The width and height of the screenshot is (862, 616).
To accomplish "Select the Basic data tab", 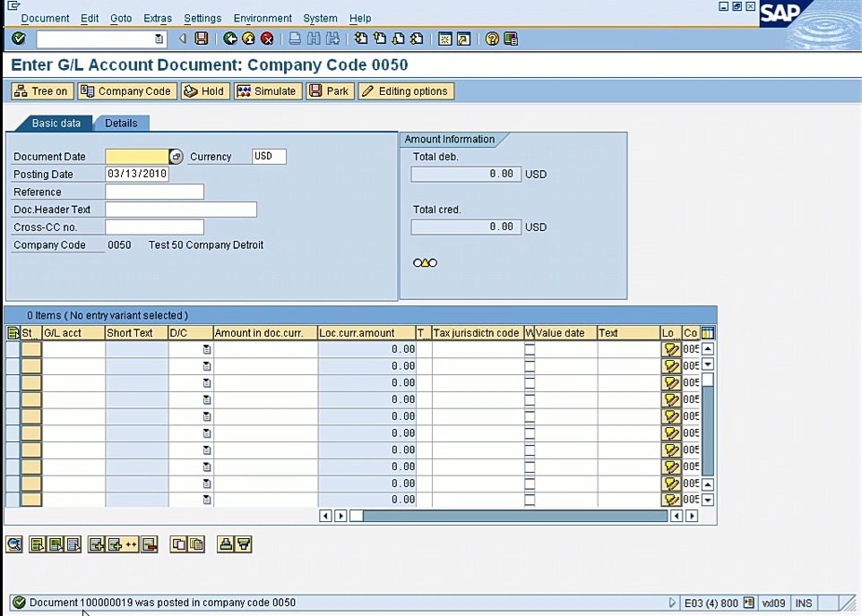I will tap(56, 123).
